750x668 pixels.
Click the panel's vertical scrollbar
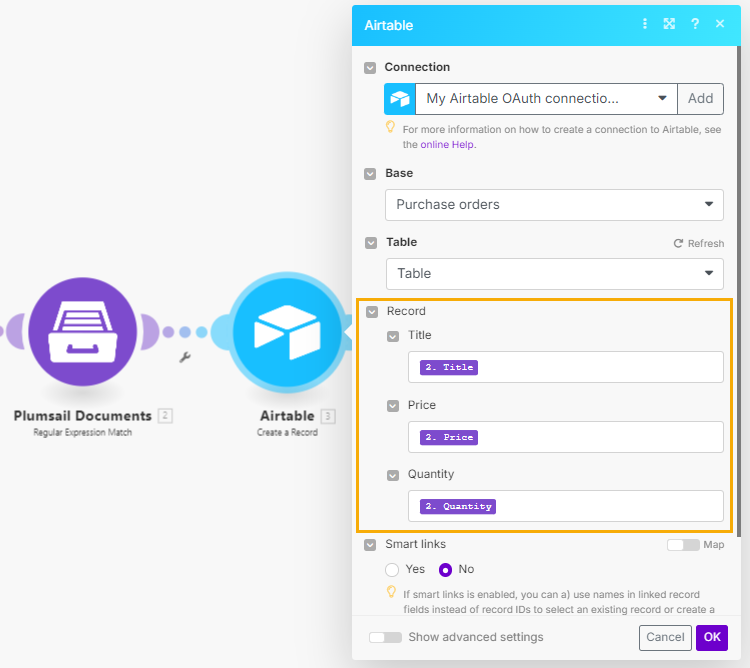[739, 292]
